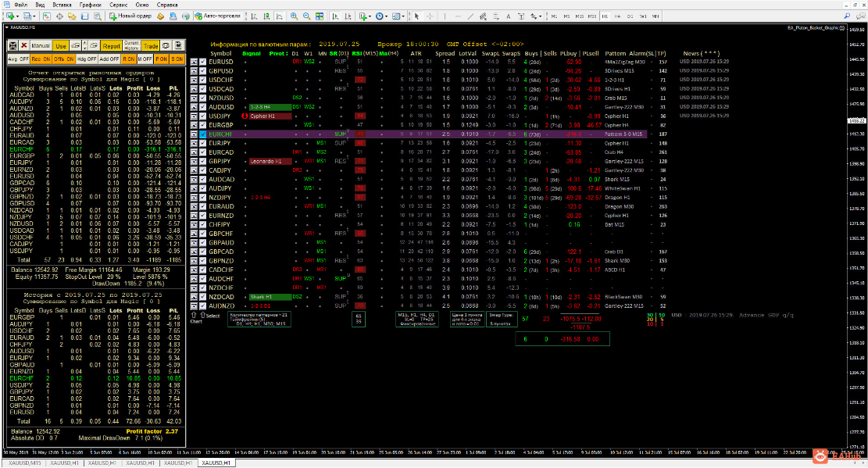
Task: Click the Manual button
Action: pyautogui.click(x=41, y=45)
